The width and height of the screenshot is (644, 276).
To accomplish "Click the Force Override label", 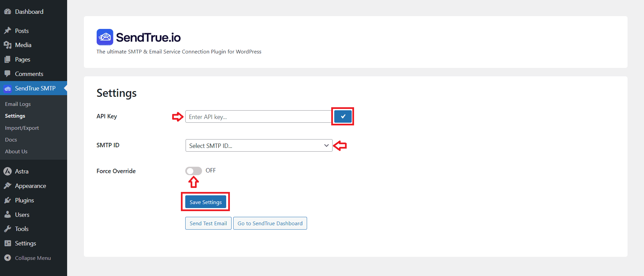I will (x=116, y=171).
